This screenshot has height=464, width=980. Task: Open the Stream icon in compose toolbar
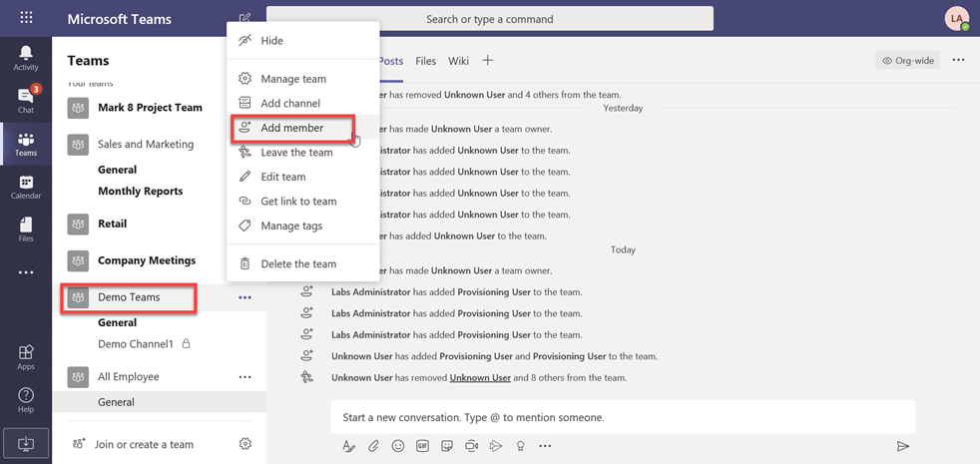pyautogui.click(x=496, y=446)
